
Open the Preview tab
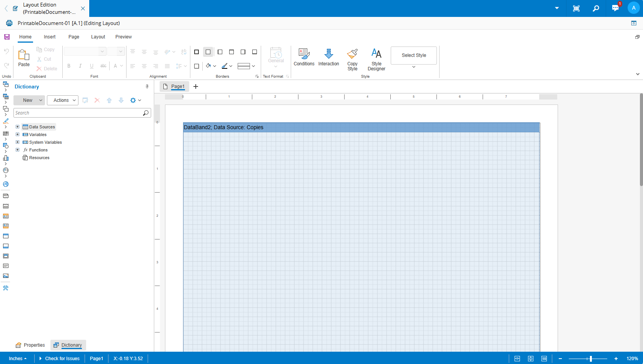(x=123, y=37)
